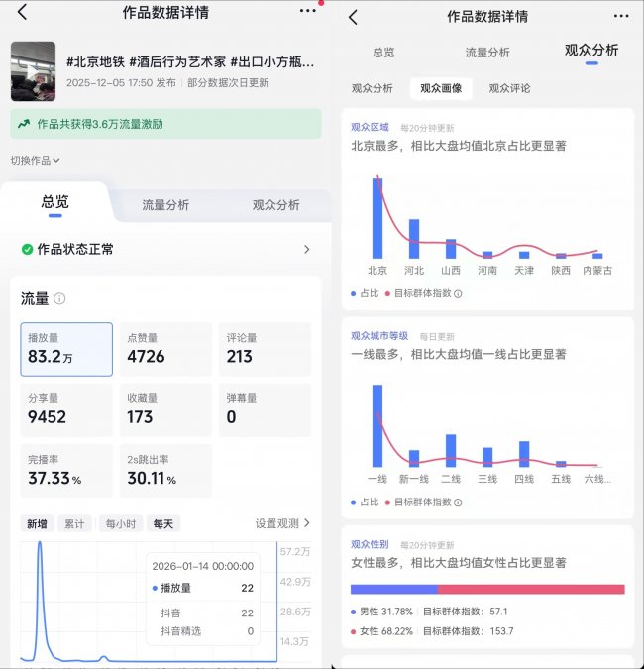This screenshot has width=644, height=669.
Task: Switch chart granularity to 每小时
Action: [x=120, y=523]
